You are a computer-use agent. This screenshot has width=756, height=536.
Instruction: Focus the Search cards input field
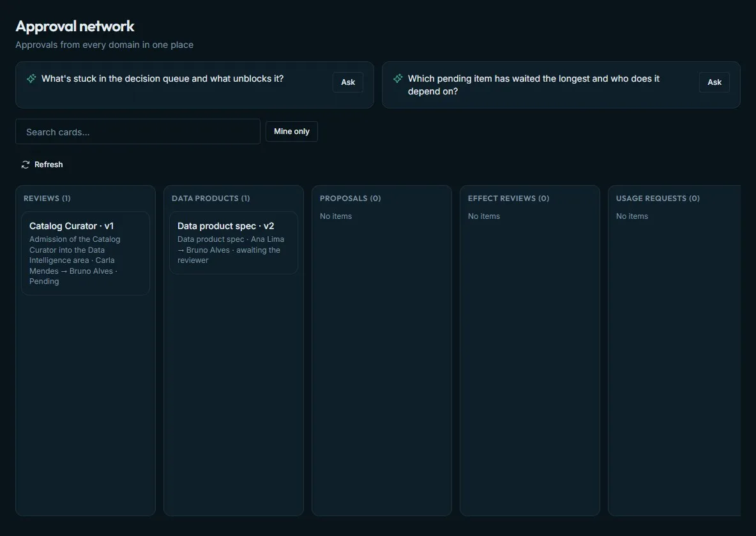(138, 131)
